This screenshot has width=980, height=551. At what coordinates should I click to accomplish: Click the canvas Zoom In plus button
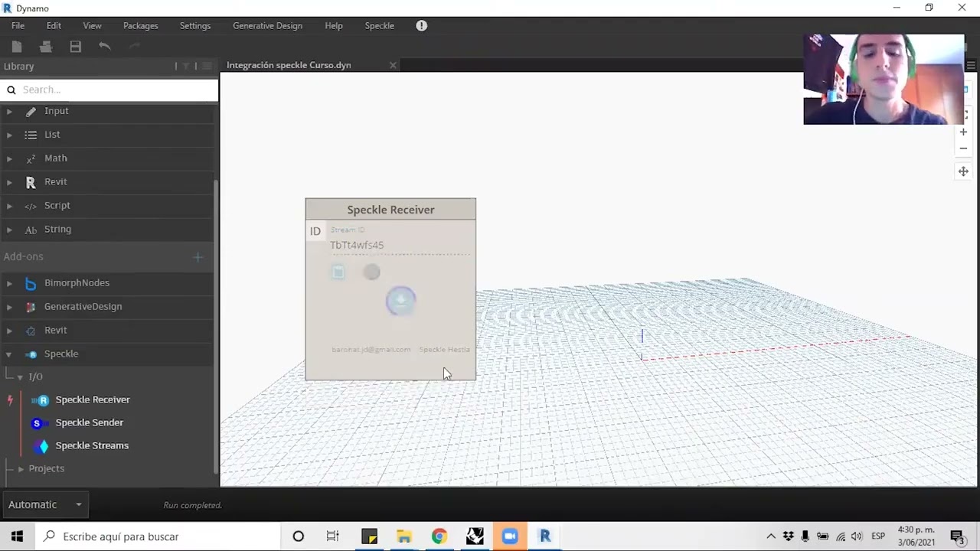pyautogui.click(x=963, y=132)
